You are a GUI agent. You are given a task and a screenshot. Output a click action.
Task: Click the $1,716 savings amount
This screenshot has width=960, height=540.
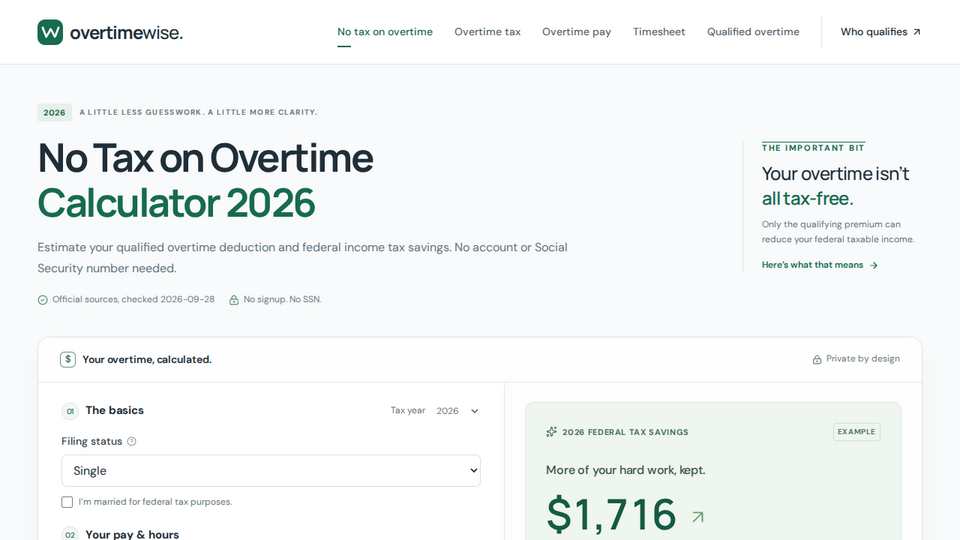pos(611,514)
